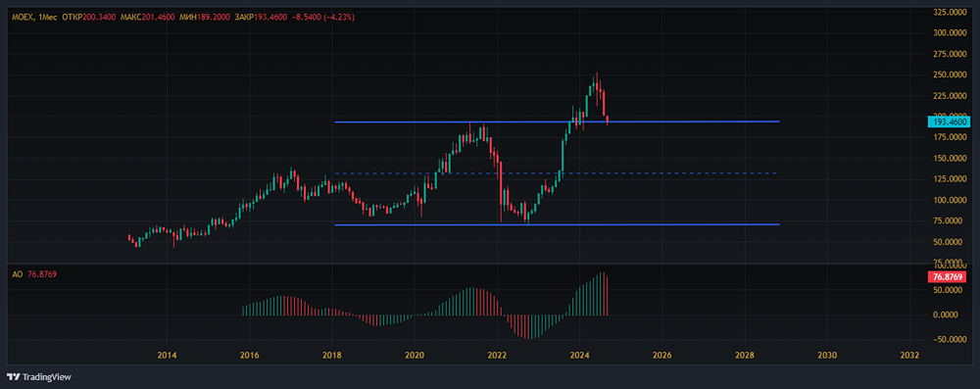980x389 pixels.
Task: Click the 2032 label on time axis
Action: [909, 356]
